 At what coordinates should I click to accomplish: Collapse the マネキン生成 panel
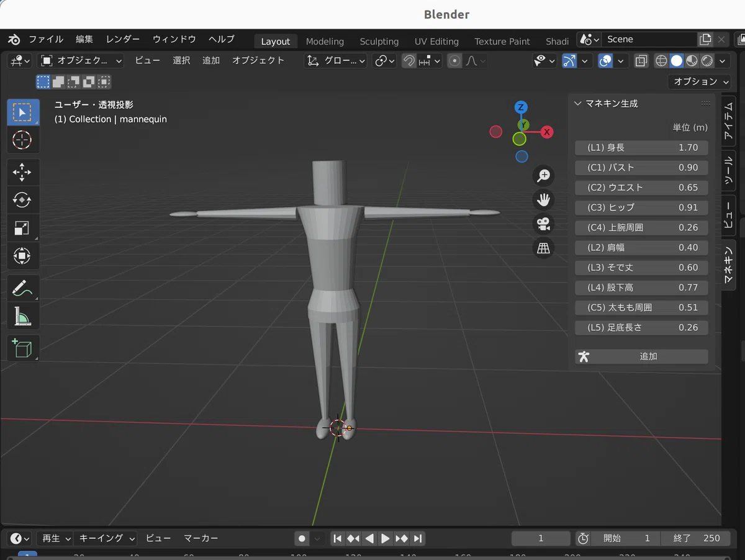[x=578, y=104]
